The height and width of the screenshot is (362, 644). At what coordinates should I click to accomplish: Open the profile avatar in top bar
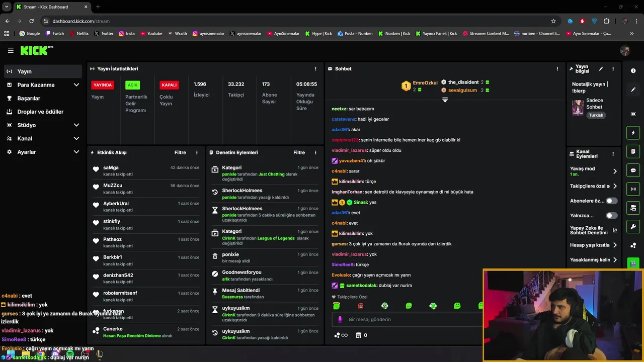625,51
